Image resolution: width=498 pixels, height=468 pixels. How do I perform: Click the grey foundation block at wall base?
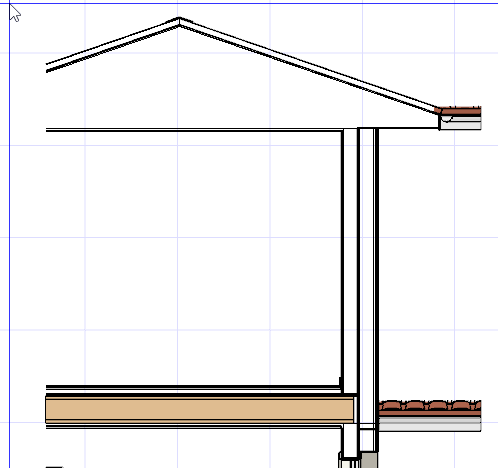tap(369, 460)
